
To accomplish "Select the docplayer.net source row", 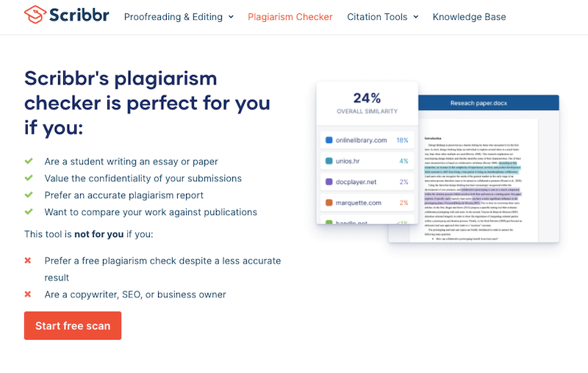I will click(367, 181).
